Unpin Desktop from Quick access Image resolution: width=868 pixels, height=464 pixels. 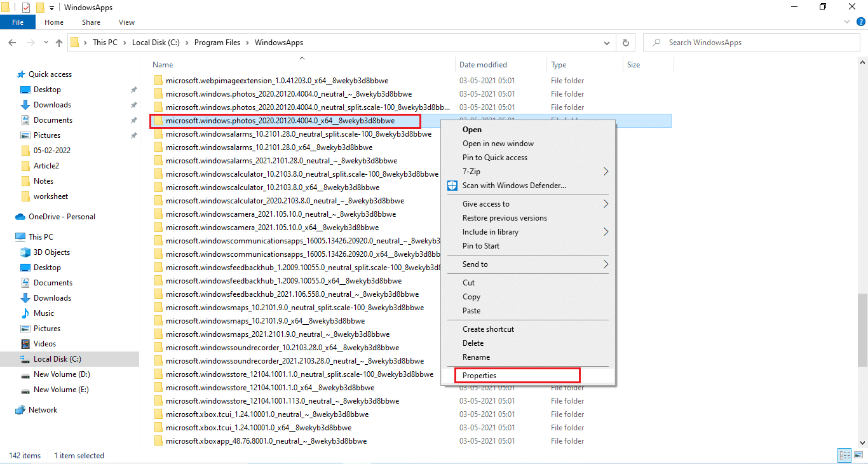133,89
